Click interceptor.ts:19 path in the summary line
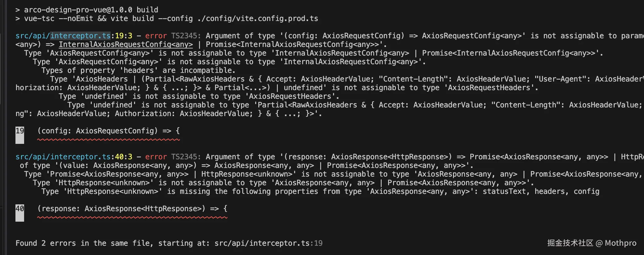This screenshot has width=644, height=255. pos(268,243)
